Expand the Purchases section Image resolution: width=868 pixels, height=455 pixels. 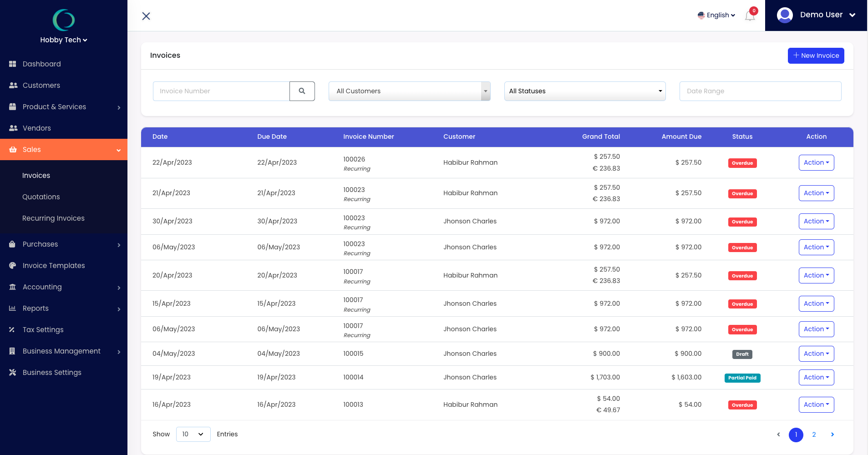[119, 244]
